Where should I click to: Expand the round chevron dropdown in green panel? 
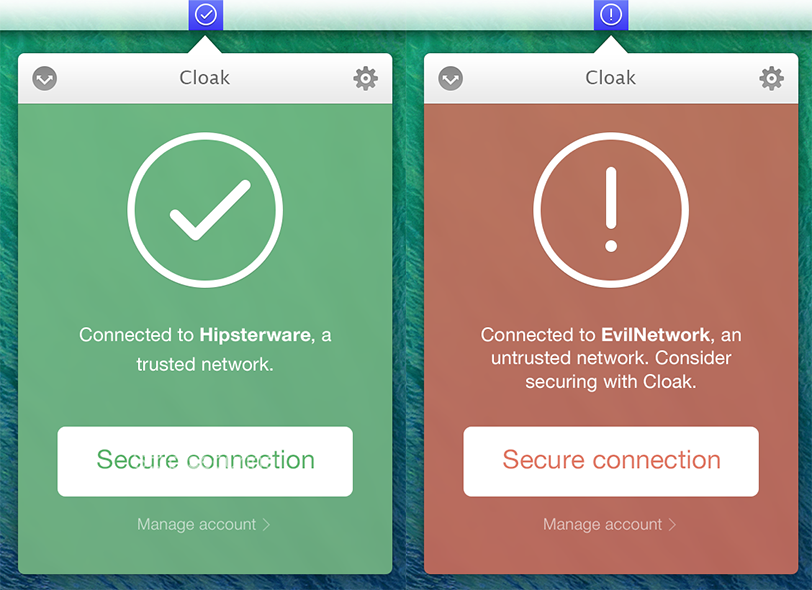coord(45,78)
